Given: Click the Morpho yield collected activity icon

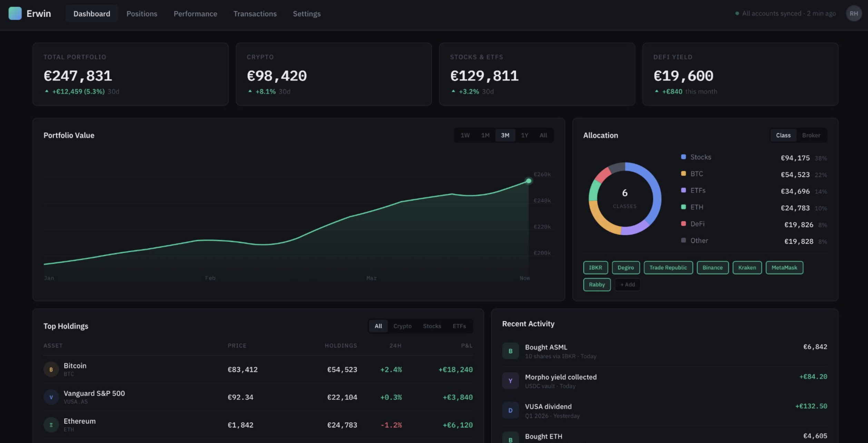Looking at the screenshot, I should [510, 381].
